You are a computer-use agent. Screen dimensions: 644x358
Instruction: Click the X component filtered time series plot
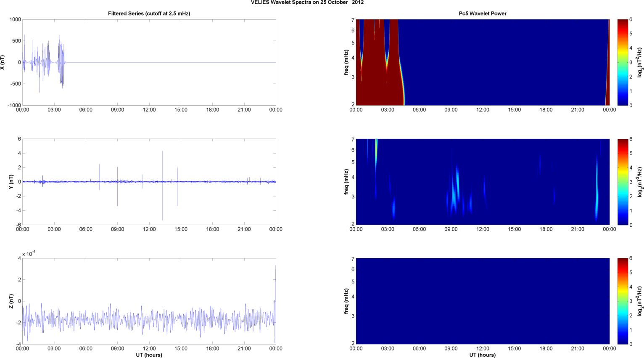[x=149, y=62]
